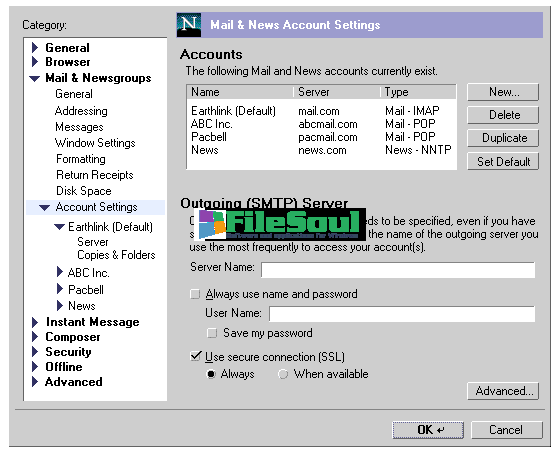Collapse the Earthlink (Default) account arrow

click(59, 226)
